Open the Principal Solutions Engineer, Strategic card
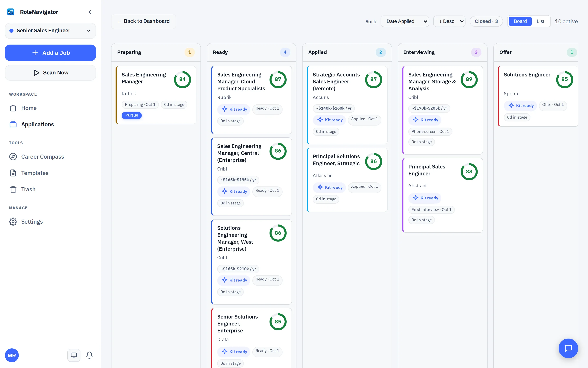The height and width of the screenshot is (368, 588). coord(347,180)
